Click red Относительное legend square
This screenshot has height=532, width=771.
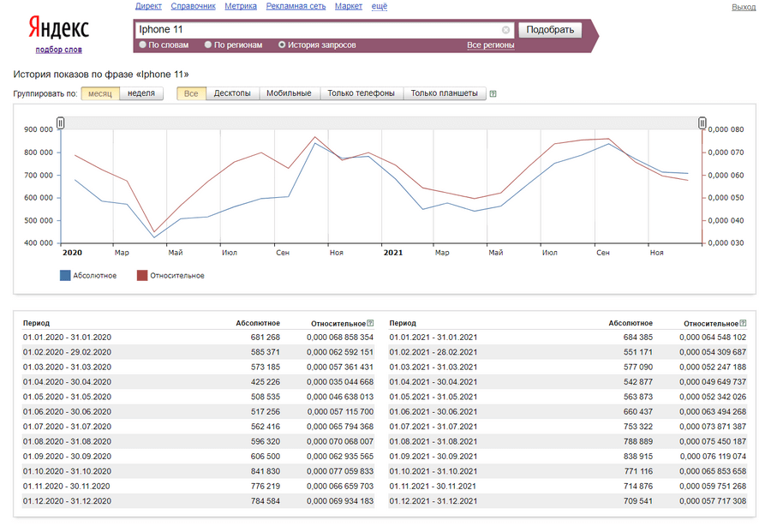pyautogui.click(x=142, y=276)
